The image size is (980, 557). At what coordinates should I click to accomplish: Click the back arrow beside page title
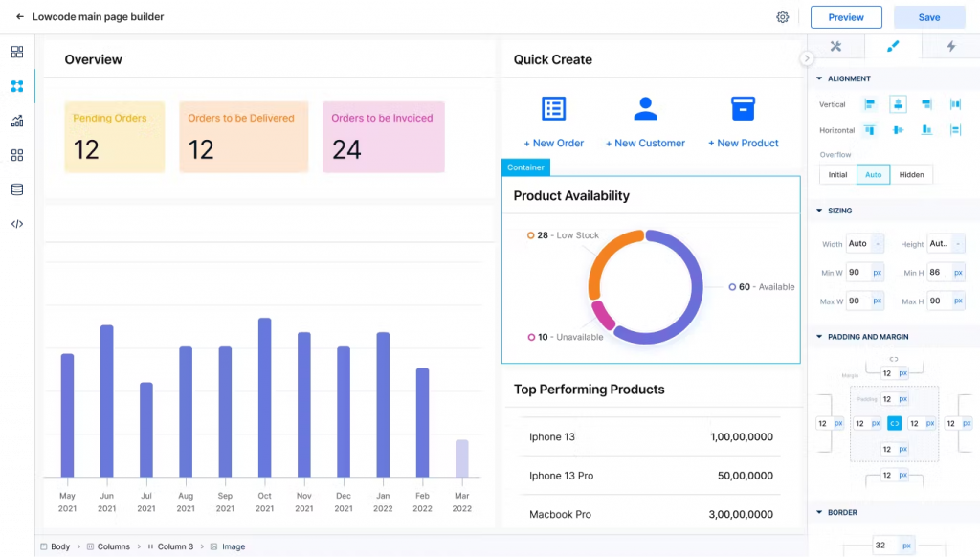(20, 17)
